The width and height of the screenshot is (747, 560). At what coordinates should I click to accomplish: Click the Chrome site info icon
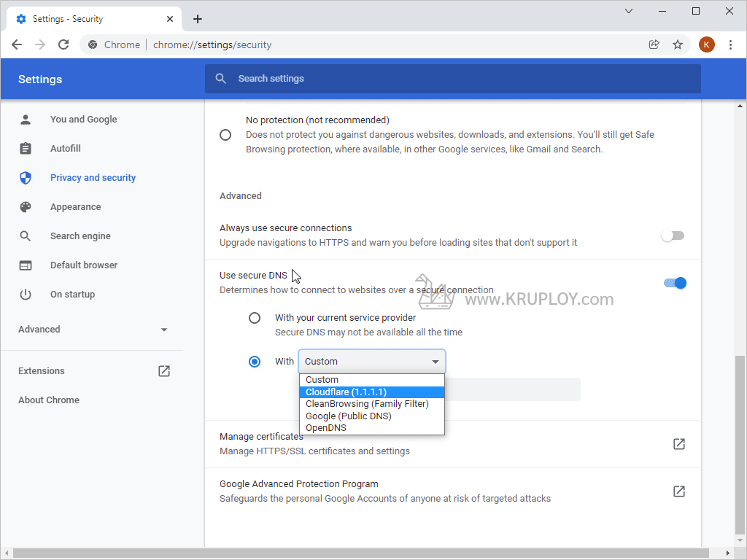coord(93,44)
